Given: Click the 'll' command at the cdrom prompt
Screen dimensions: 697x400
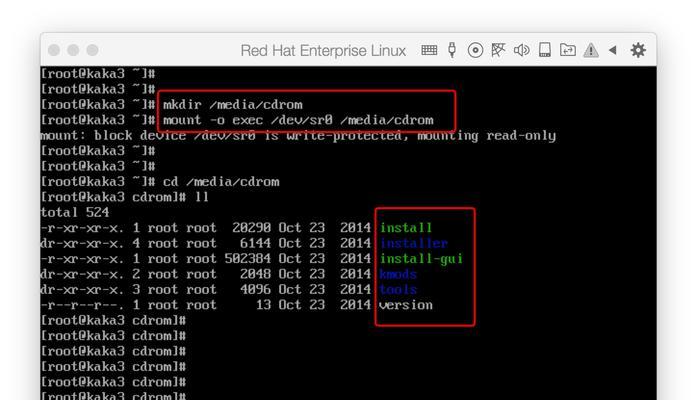Looking at the screenshot, I should click(202, 197).
